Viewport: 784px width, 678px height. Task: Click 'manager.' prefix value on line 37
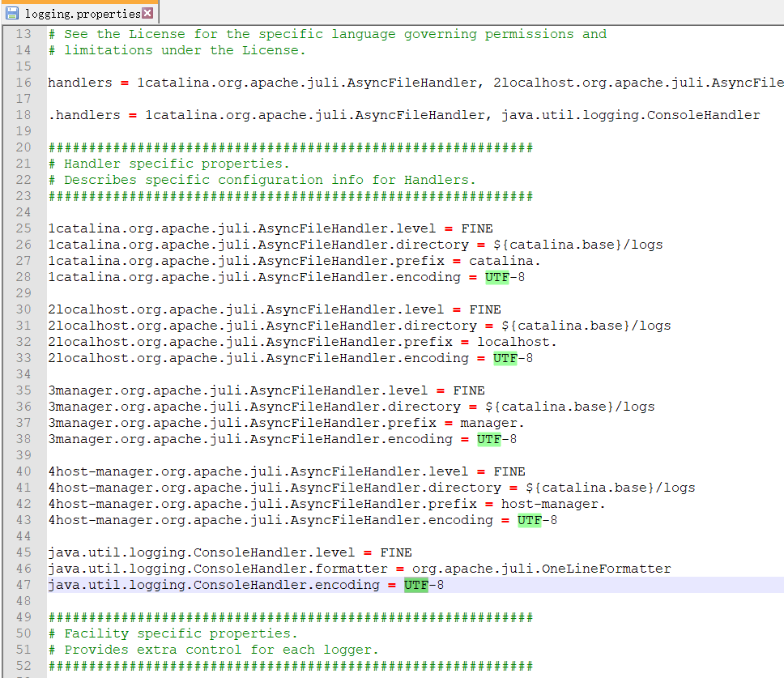coord(492,423)
